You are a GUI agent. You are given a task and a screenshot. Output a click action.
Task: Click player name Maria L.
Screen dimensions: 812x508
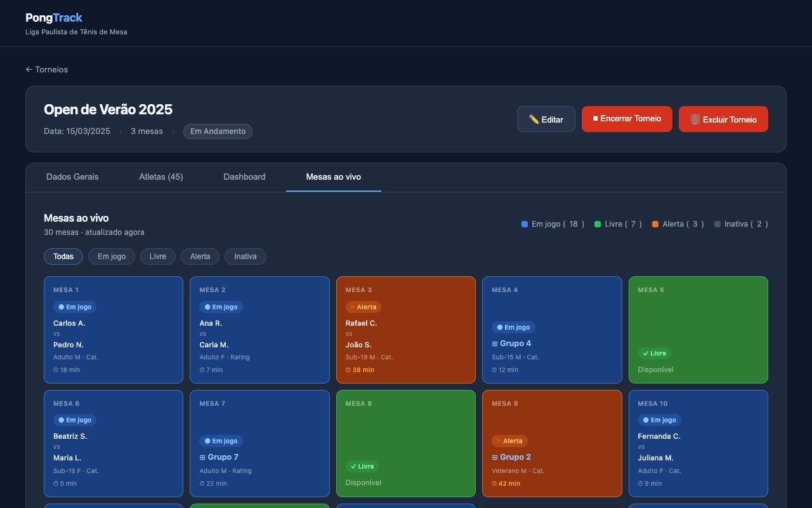click(x=67, y=458)
